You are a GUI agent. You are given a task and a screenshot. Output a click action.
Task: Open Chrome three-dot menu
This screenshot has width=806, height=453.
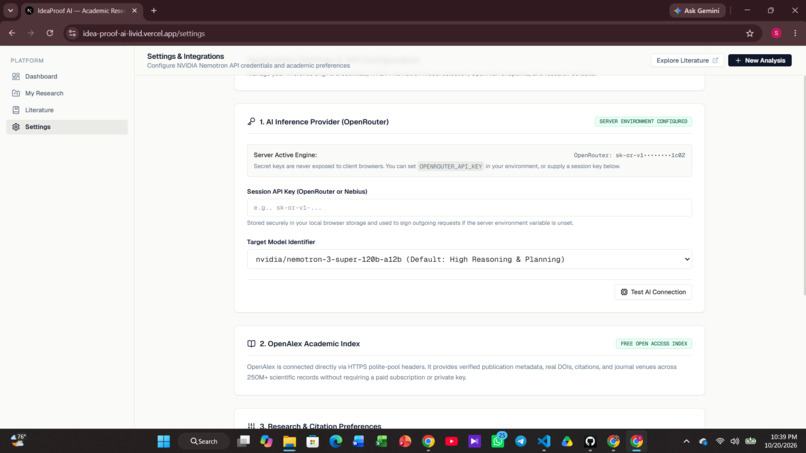795,33
